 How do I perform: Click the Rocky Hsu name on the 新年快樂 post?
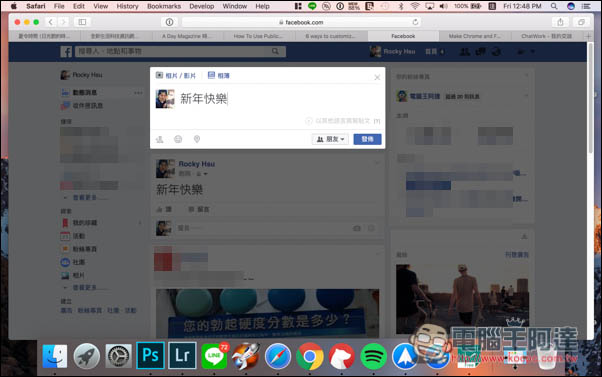197,164
